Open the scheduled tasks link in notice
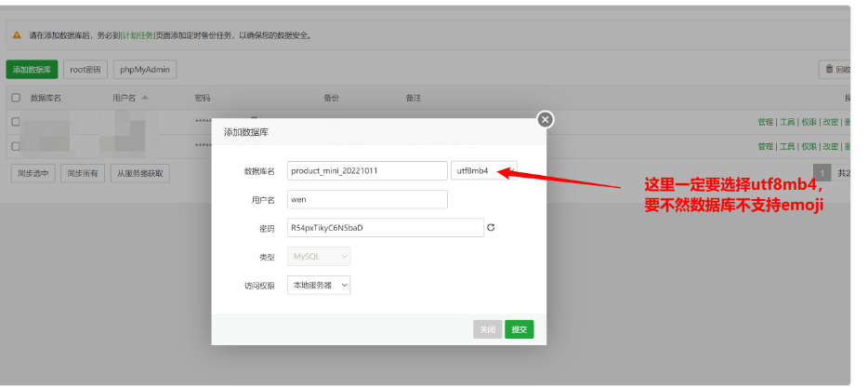The height and width of the screenshot is (388, 868). [x=138, y=35]
